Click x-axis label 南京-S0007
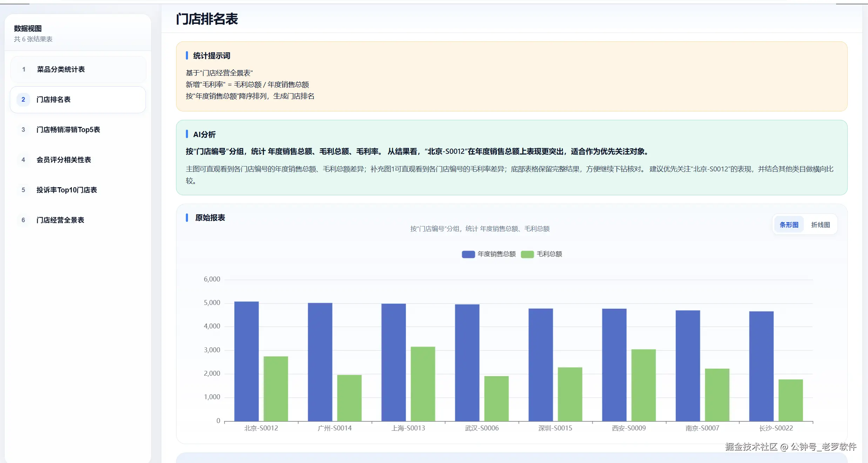Image resolution: width=868 pixels, height=463 pixels. (x=702, y=428)
